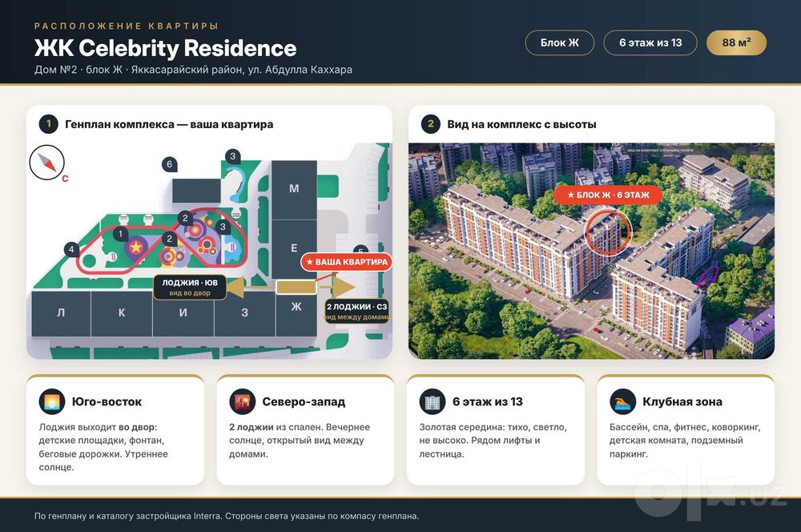Click the yellow star playground marker
The width and height of the screenshot is (801, 532).
[136, 248]
